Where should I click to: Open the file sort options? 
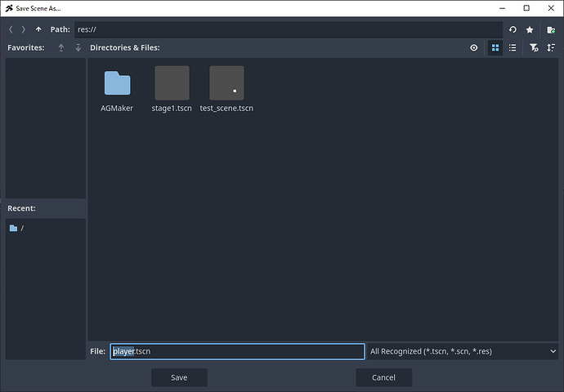pos(551,48)
